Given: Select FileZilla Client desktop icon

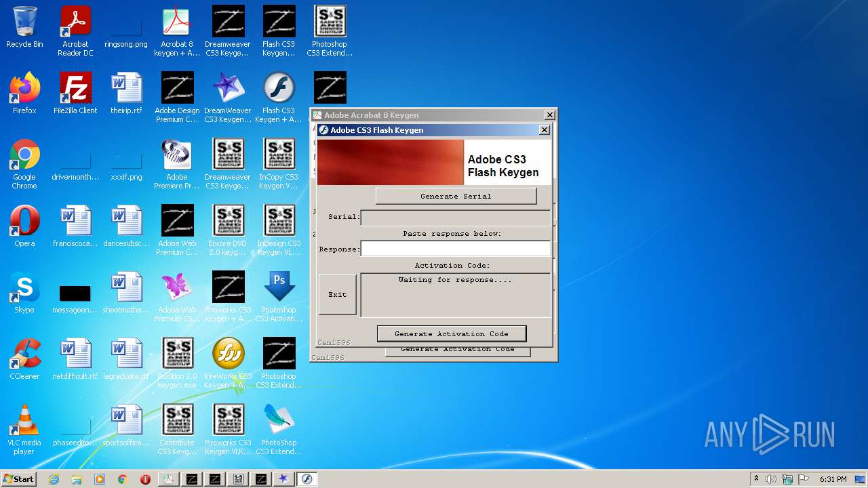Looking at the screenshot, I should (x=75, y=94).
